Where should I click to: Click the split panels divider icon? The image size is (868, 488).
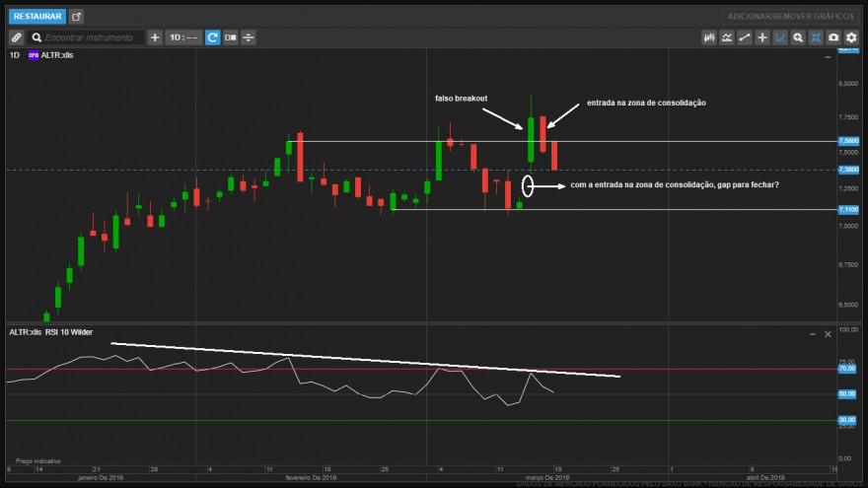point(249,37)
